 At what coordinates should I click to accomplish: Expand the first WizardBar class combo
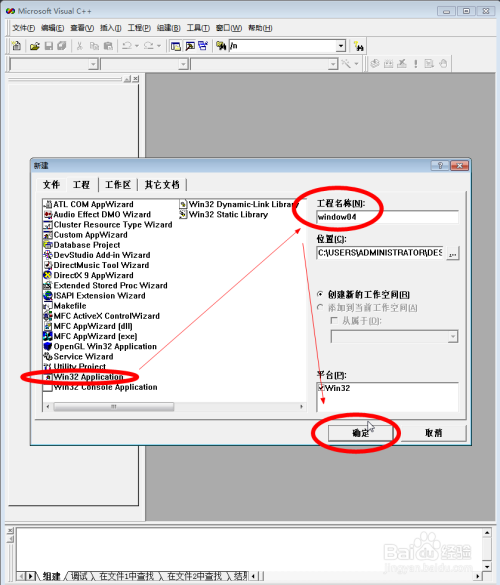coord(93,64)
